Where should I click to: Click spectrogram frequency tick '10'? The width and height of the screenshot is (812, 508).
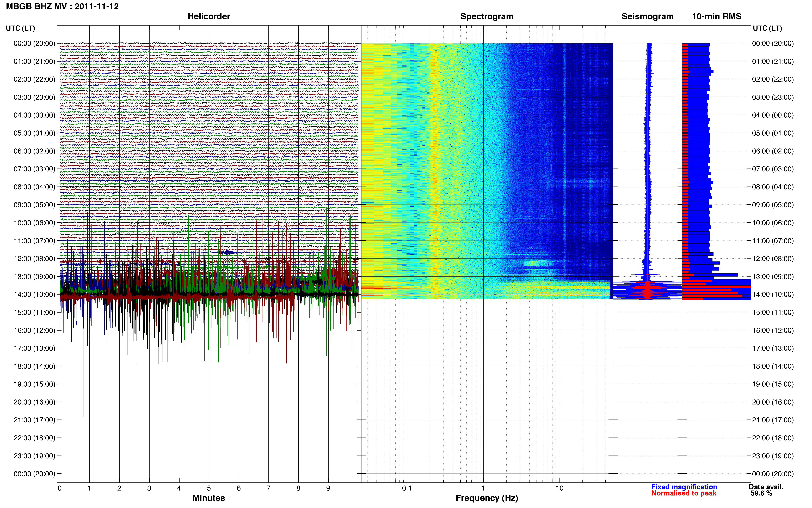point(559,488)
